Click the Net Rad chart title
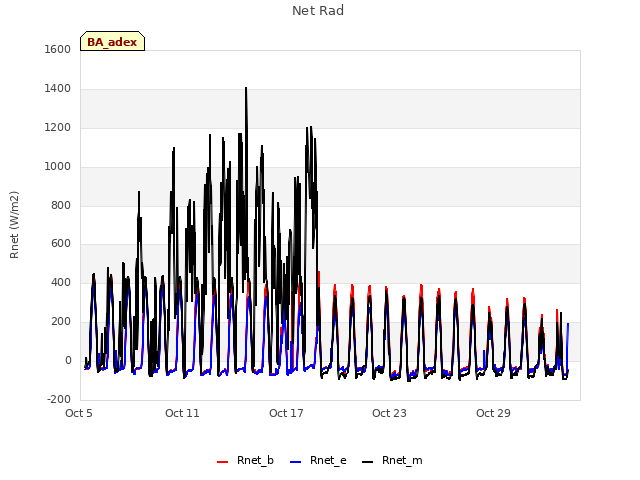This screenshot has width=640, height=480. [x=318, y=11]
